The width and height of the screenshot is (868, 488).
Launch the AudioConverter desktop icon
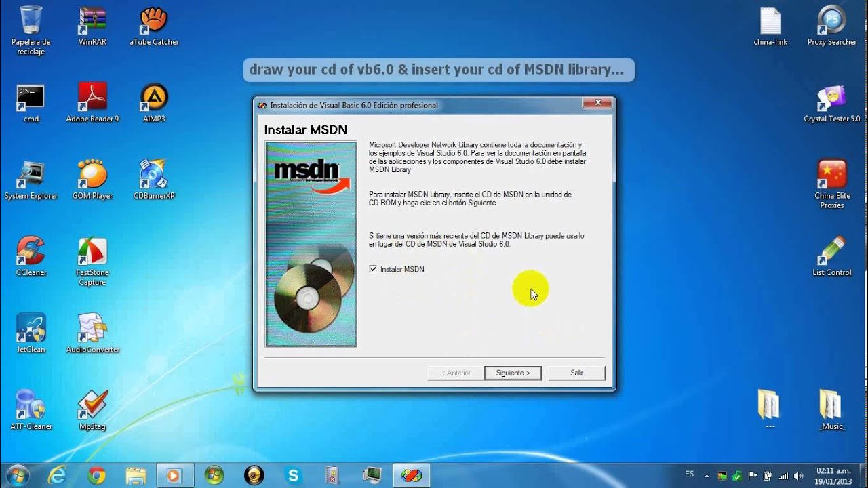92,334
